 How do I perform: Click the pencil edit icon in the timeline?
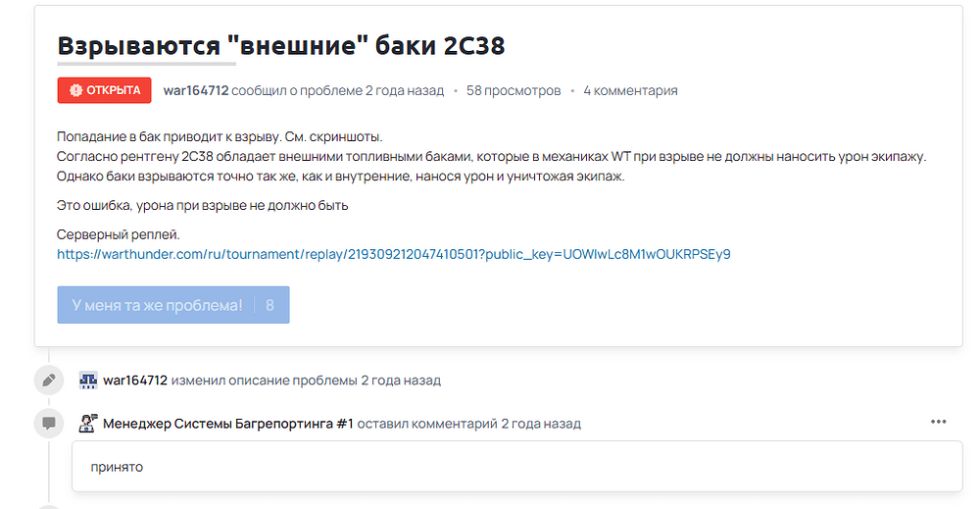tap(47, 380)
